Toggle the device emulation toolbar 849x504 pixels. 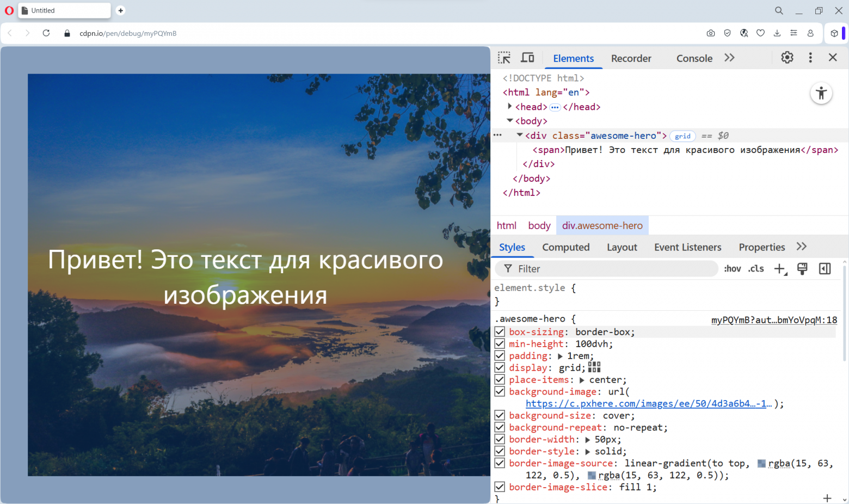[x=527, y=57]
